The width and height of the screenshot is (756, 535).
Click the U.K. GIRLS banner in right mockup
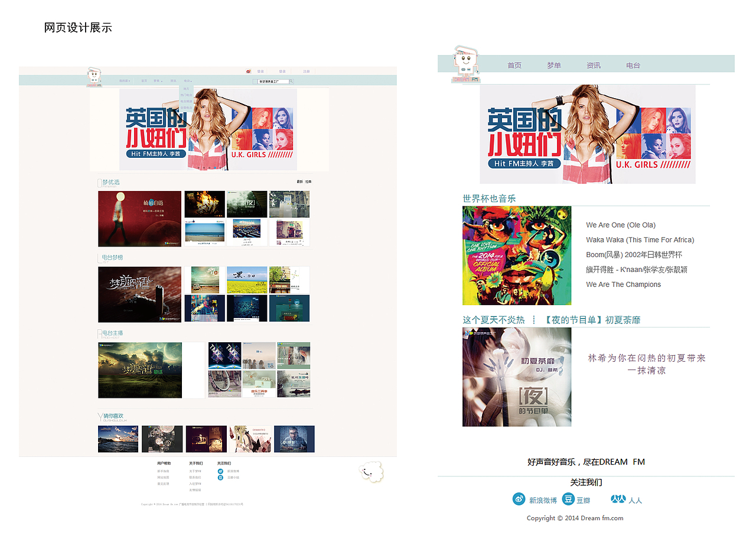pos(588,134)
